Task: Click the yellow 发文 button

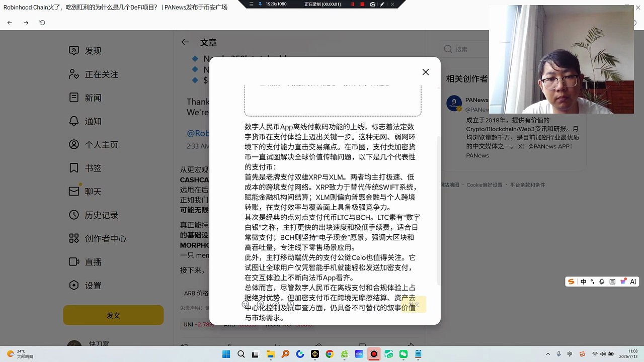Action: point(113,315)
